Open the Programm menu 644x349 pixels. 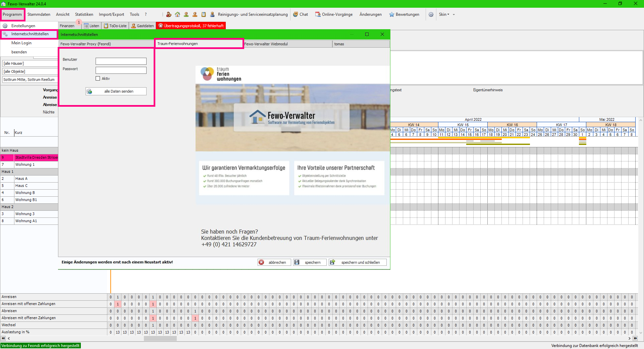click(x=12, y=14)
